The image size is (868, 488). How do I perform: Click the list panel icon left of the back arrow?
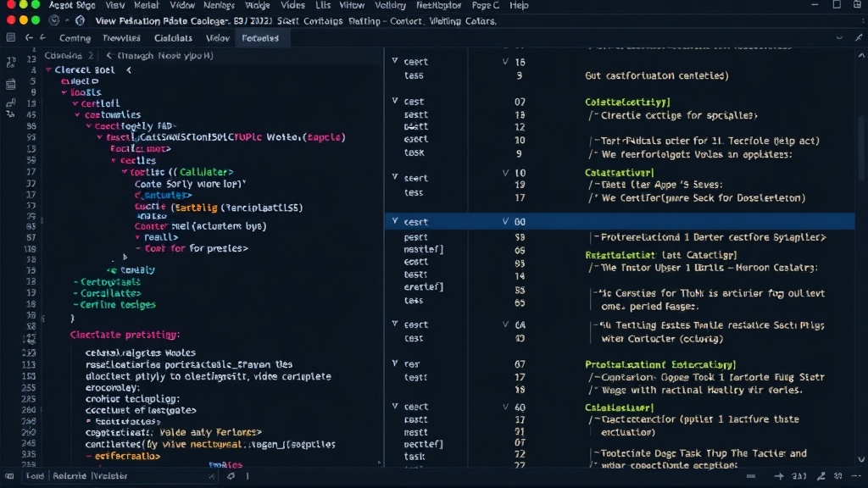click(10, 37)
